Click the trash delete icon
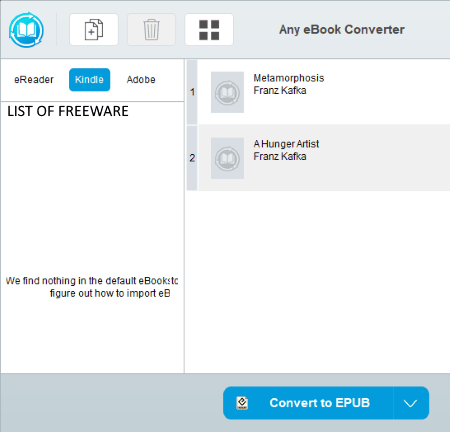This screenshot has height=432, width=450. coord(151,30)
